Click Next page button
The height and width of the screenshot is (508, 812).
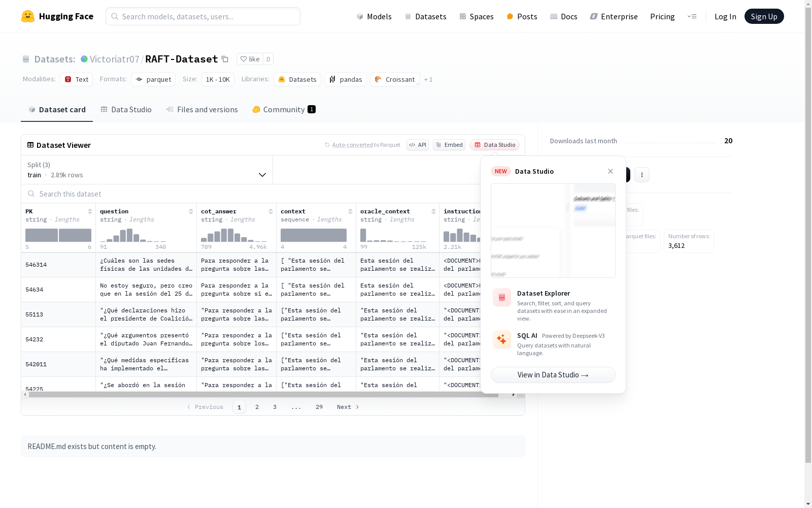[348, 407]
